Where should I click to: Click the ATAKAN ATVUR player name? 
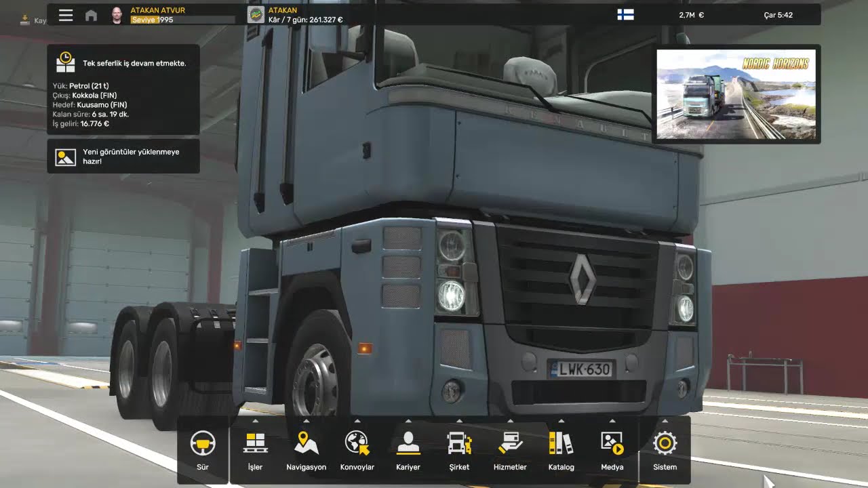pos(157,10)
